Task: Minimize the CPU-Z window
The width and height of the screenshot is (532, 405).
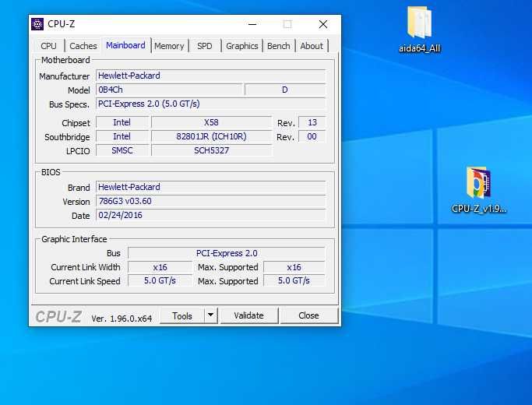Action: [x=252, y=24]
